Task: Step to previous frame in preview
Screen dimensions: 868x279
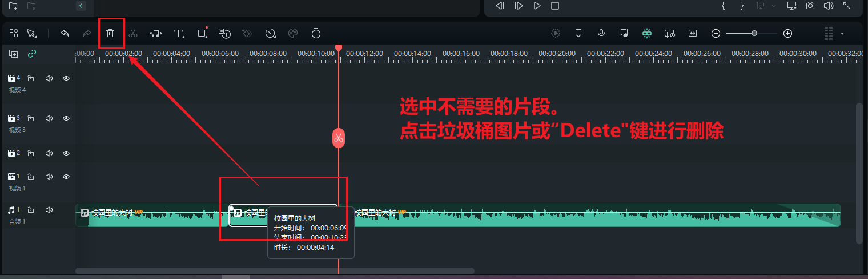Action: point(500,6)
